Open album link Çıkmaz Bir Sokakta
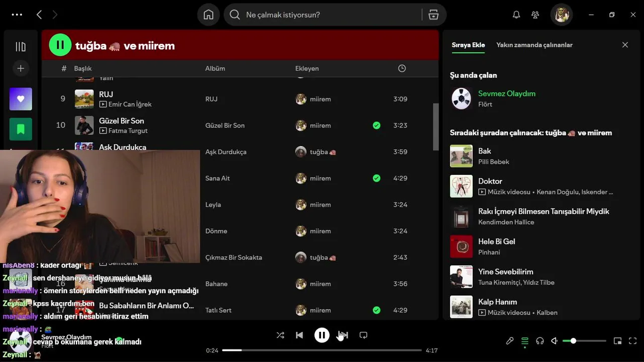 tap(234, 257)
